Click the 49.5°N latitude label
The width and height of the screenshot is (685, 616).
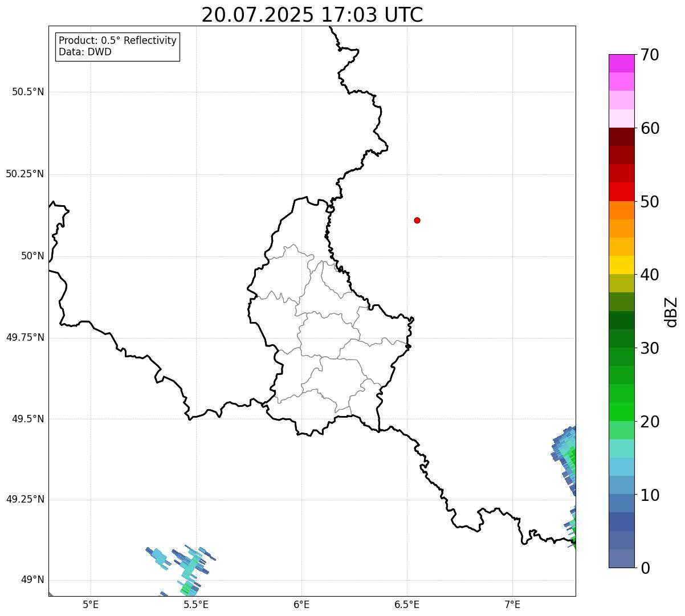[x=28, y=419]
